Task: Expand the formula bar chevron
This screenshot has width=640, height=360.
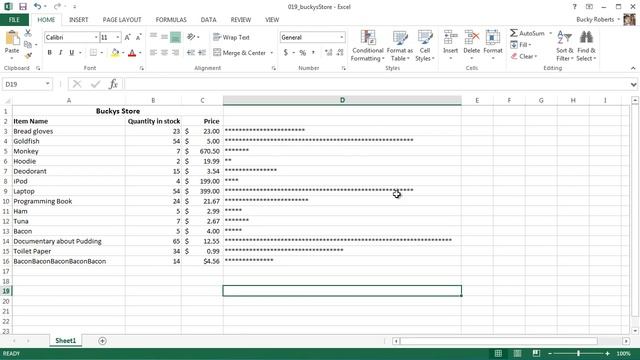Action: [633, 84]
